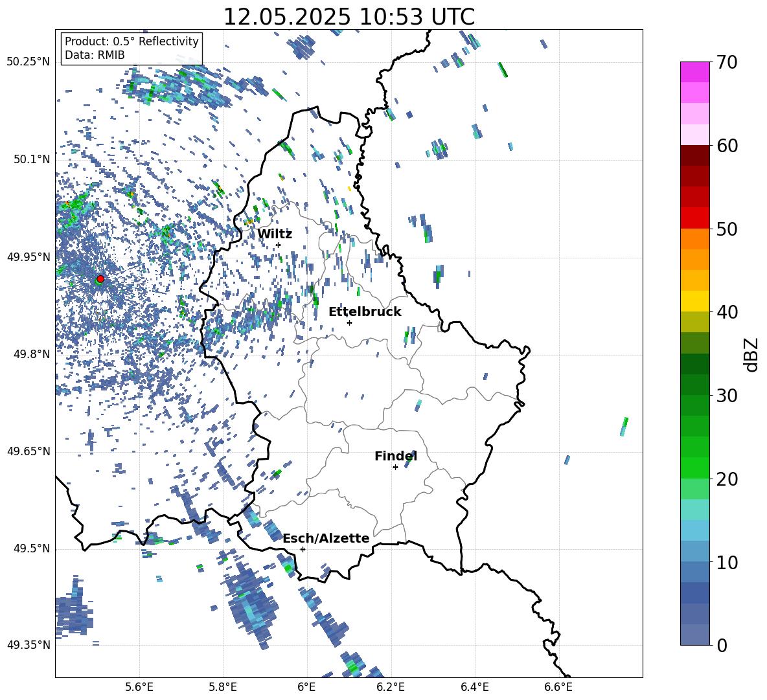Viewport: 767px width, 700px height.
Task: Click the 50.25°N latitude label
Action: [29, 62]
